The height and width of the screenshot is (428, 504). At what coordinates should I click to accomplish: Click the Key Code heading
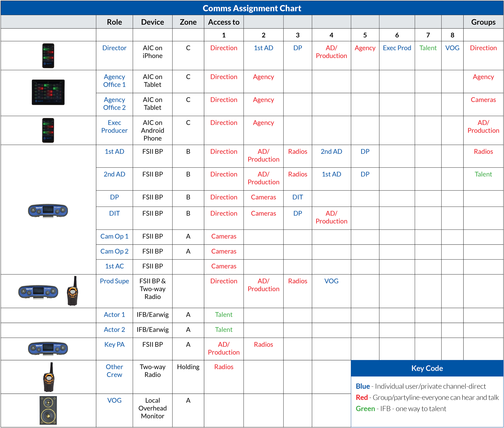pyautogui.click(x=427, y=368)
